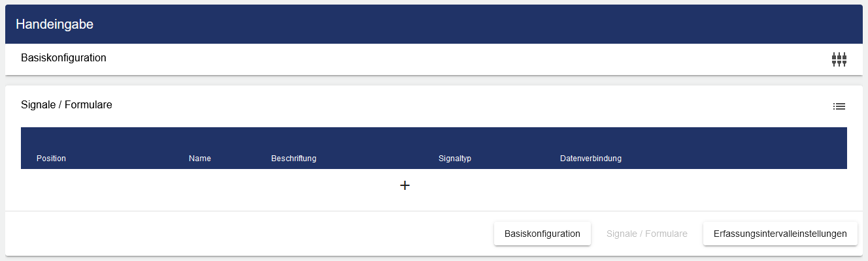This screenshot has height=261, width=868.
Task: Sort by the Datenverbindung column header
Action: pos(590,159)
